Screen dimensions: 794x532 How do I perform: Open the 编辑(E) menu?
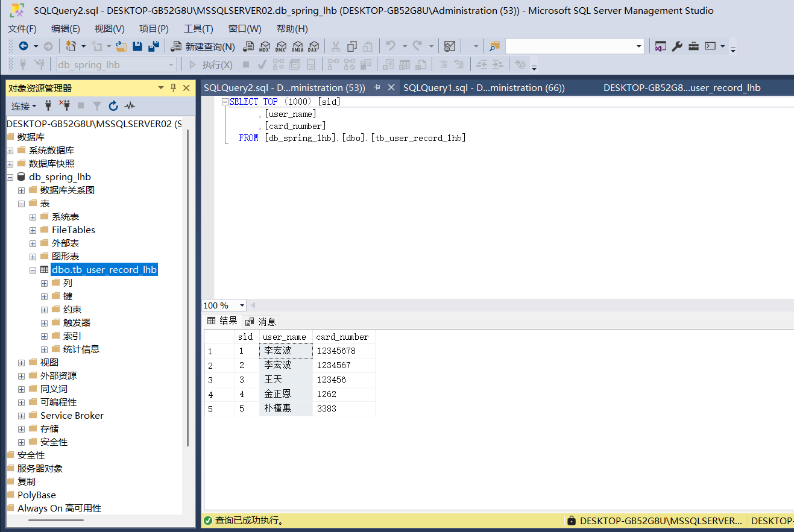66,29
